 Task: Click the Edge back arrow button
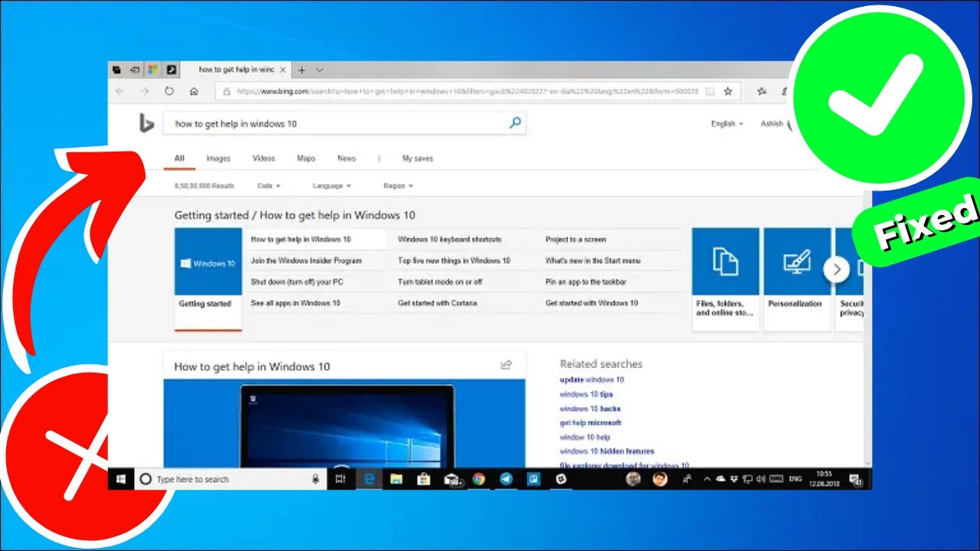[x=119, y=91]
